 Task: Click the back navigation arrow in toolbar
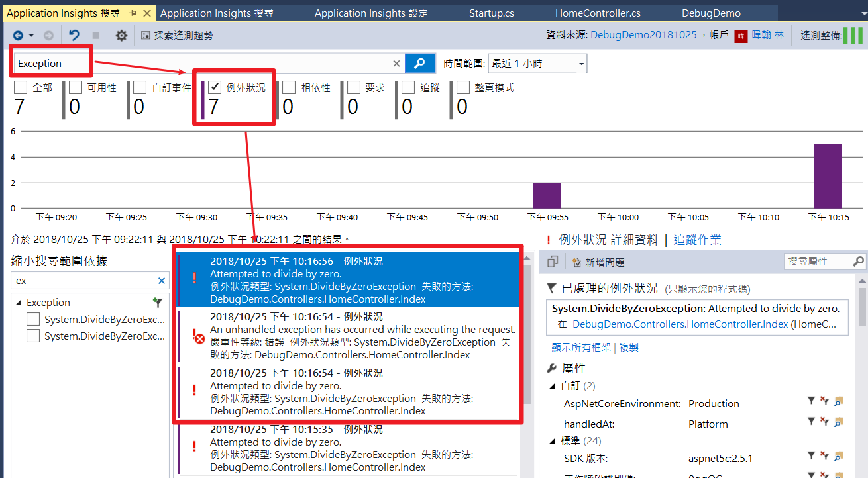pyautogui.click(x=18, y=36)
